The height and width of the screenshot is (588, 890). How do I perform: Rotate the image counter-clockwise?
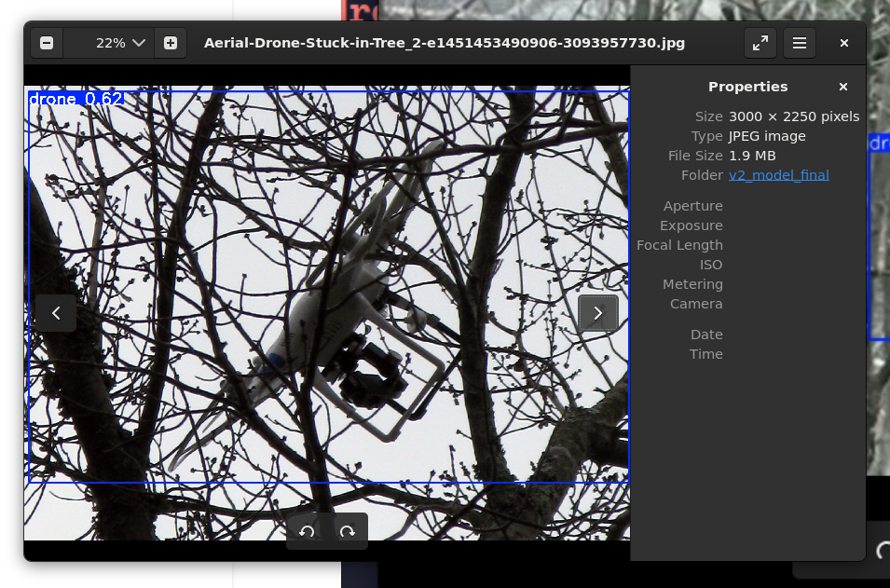(x=307, y=531)
